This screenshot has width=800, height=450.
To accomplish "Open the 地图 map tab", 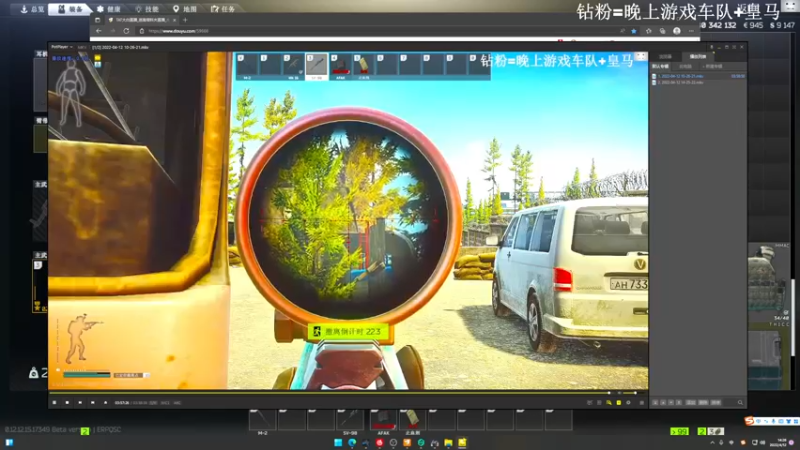I will pyautogui.click(x=185, y=9).
